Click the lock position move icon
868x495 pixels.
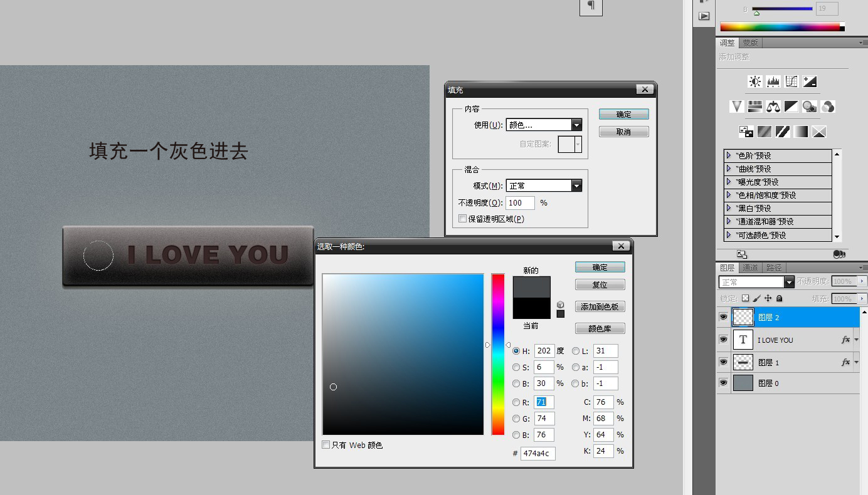[x=768, y=299]
